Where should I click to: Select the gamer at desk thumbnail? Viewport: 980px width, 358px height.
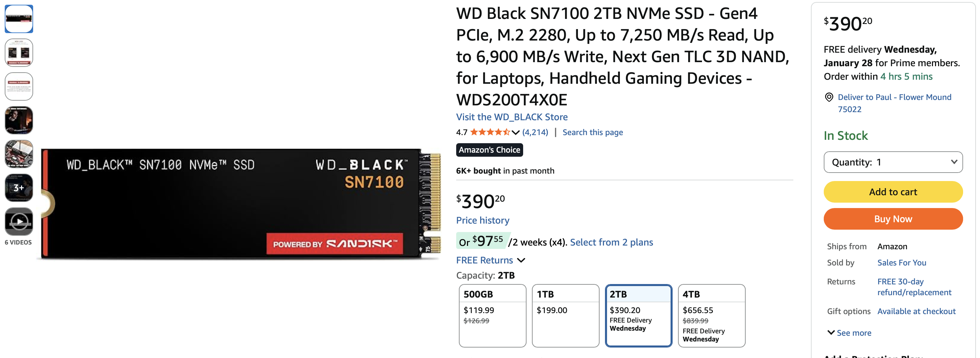pyautogui.click(x=19, y=120)
